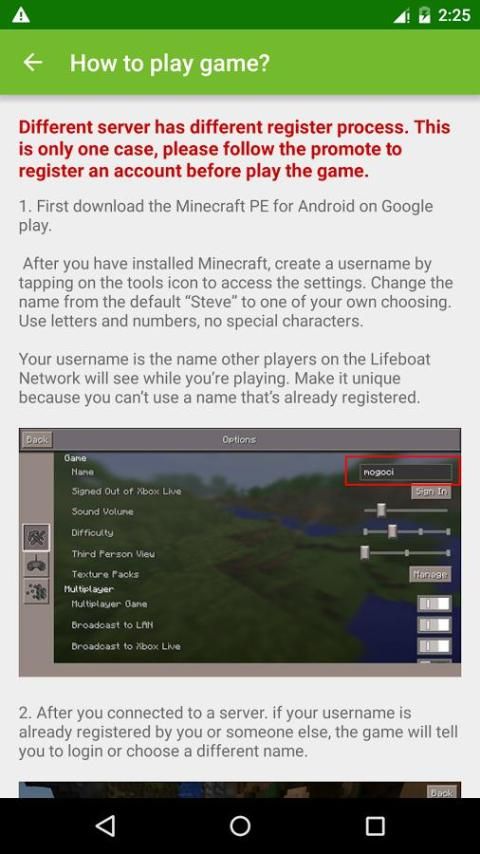Image resolution: width=480 pixels, height=854 pixels.
Task: Click the Name field showing nogoci
Action: [405, 472]
